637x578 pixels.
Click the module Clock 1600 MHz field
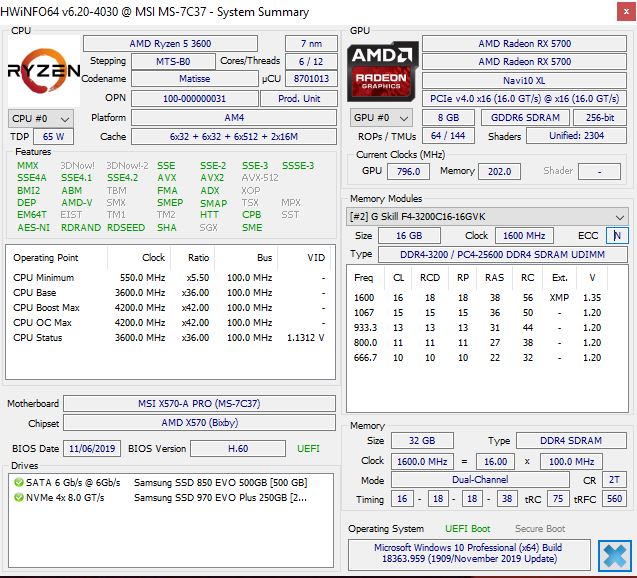coord(524,236)
